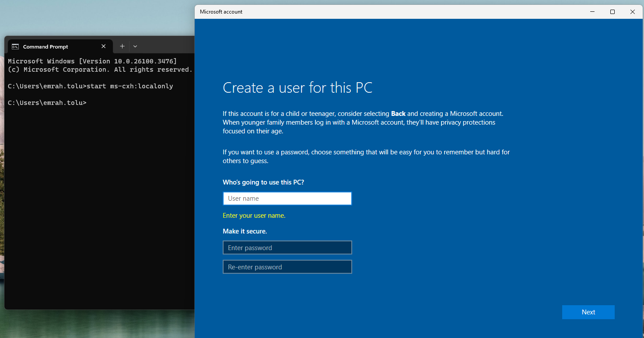Maximize the Microsoft account window

point(612,12)
